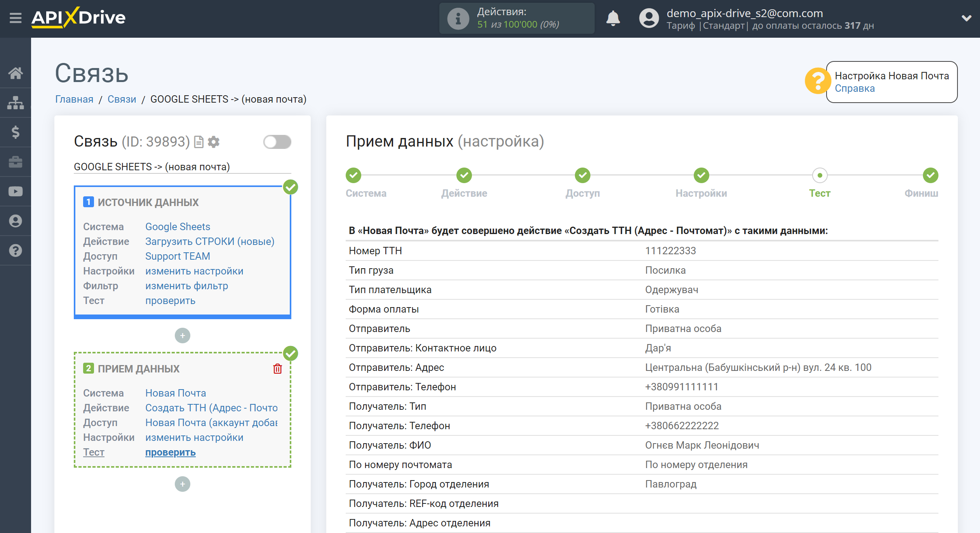This screenshot has height=533, width=980.
Task: Click receiver изменить настройки link
Action: (x=194, y=437)
